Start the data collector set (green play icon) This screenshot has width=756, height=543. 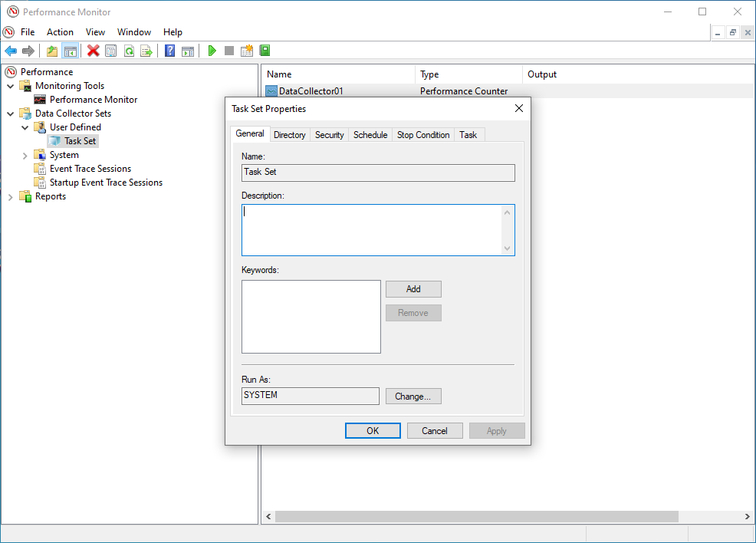pos(211,50)
